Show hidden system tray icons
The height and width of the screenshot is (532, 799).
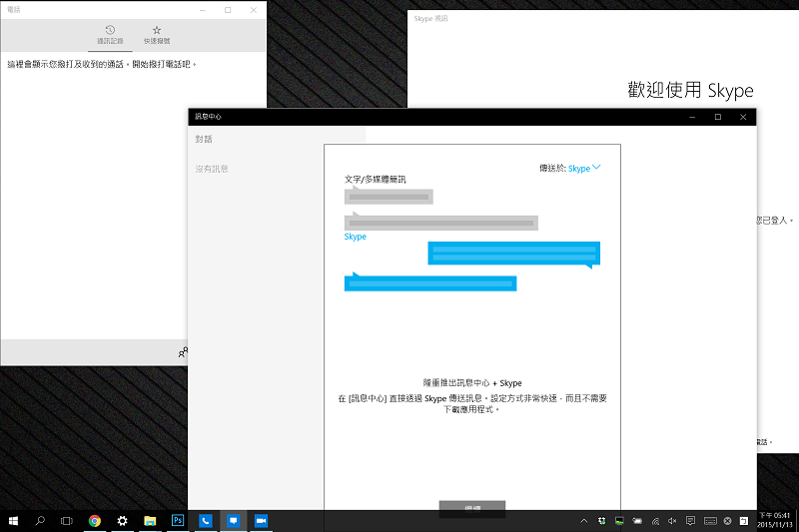click(584, 521)
